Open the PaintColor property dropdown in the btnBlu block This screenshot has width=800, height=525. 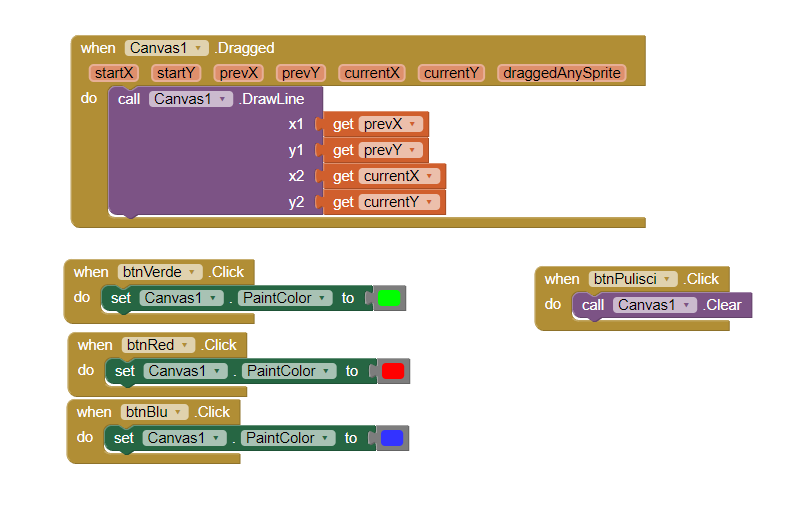coord(326,438)
